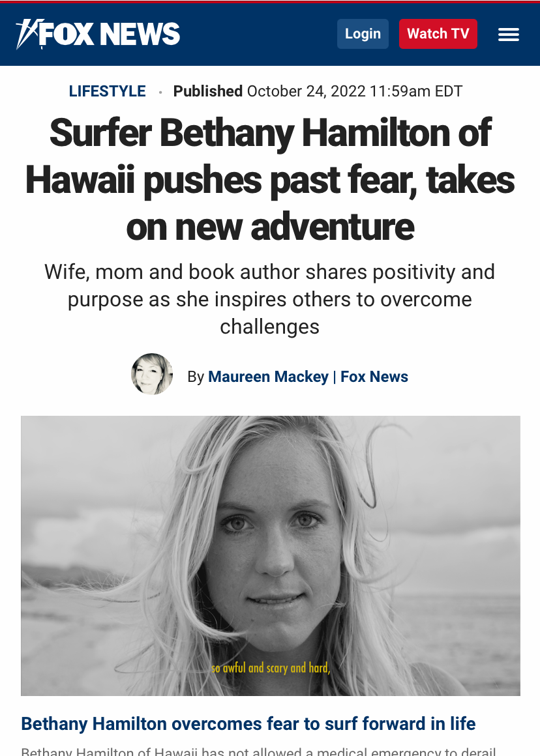Open the LIFESTYLE section link
The width and height of the screenshot is (540, 756).
pos(108,91)
